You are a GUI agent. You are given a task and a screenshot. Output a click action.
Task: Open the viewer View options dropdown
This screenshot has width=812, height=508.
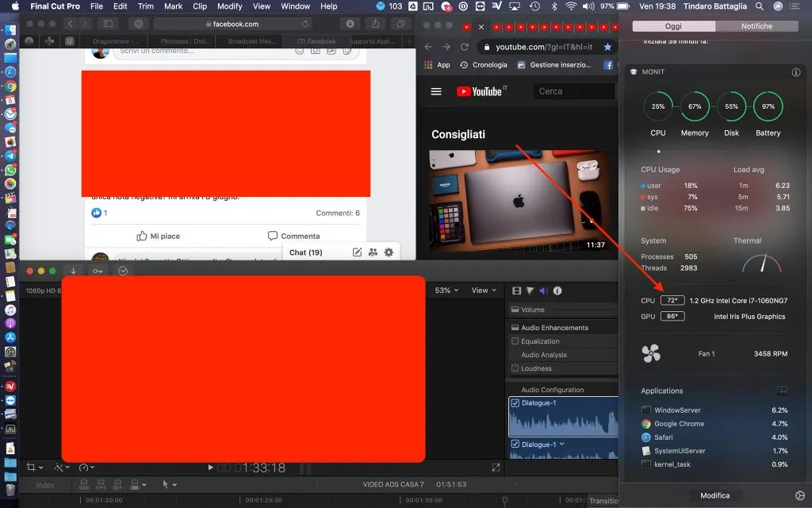tap(484, 291)
